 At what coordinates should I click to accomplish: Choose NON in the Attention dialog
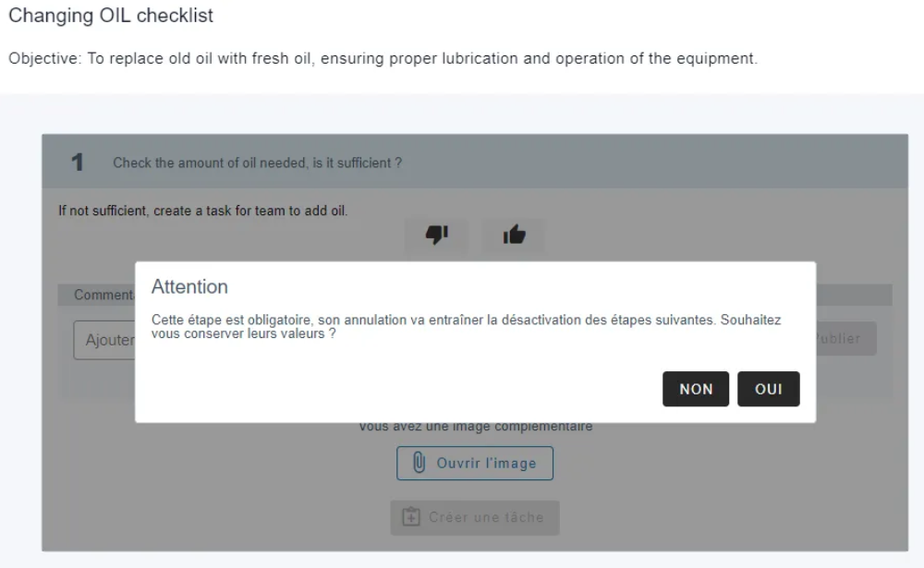696,389
